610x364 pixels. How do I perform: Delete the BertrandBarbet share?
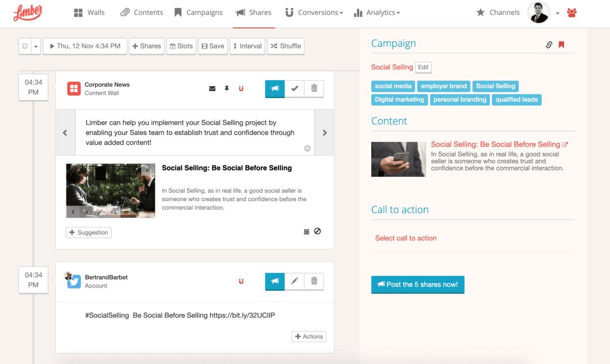tap(314, 281)
